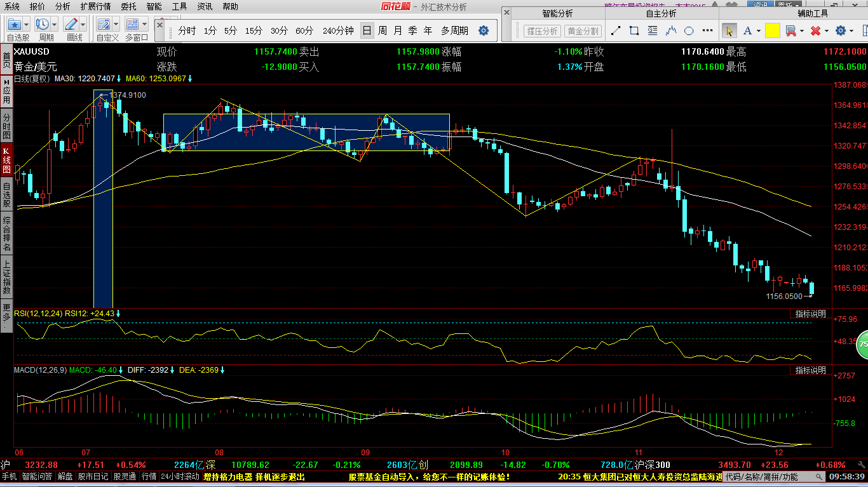Click the green round badge at right edge
The image size is (868, 487).
pos(862,344)
